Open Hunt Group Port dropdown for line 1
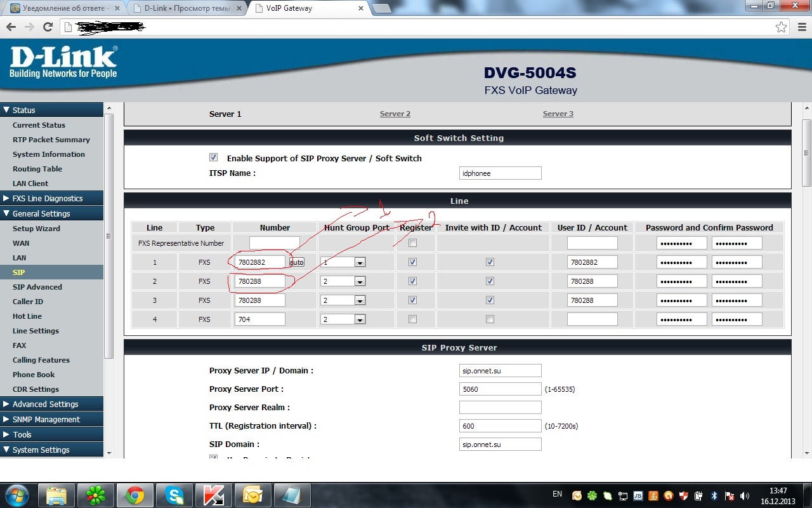Viewport: 812px width, 508px height. coord(343,262)
